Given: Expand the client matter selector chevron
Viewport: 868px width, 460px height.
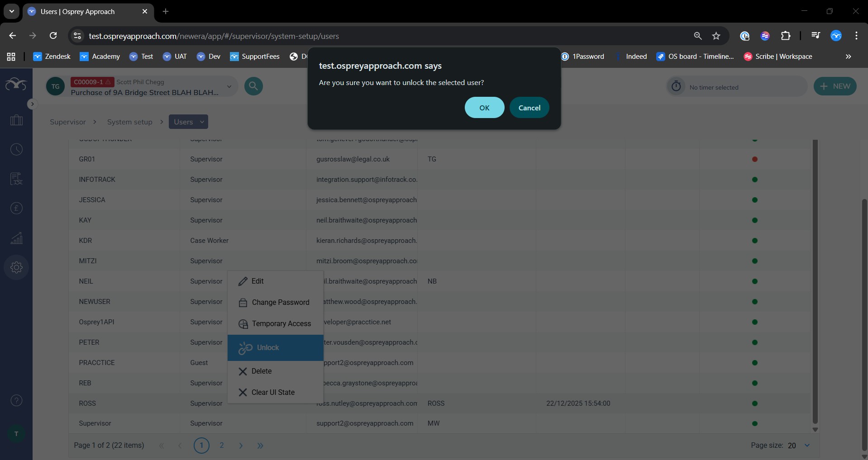Looking at the screenshot, I should [x=229, y=86].
